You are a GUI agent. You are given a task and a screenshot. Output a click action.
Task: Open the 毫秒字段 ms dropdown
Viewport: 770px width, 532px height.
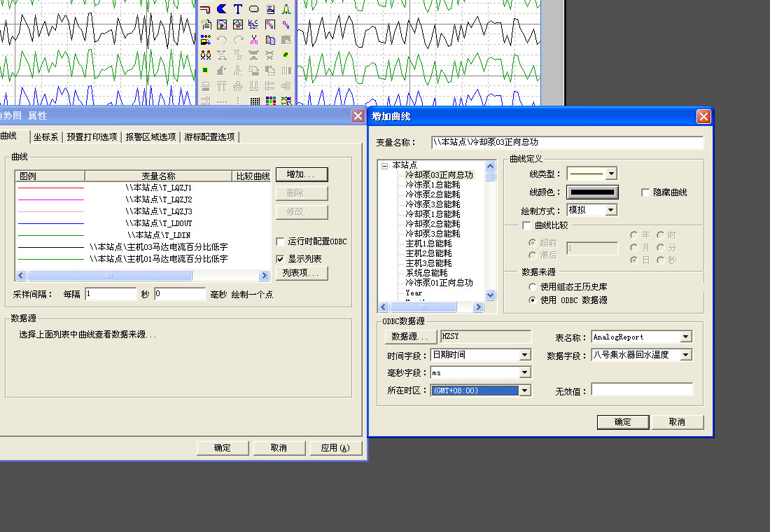tap(525, 373)
